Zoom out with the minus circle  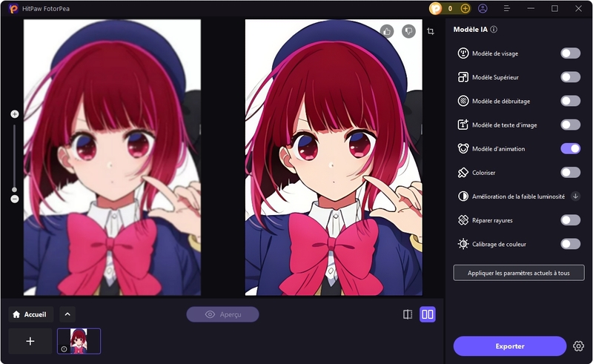[x=15, y=199]
